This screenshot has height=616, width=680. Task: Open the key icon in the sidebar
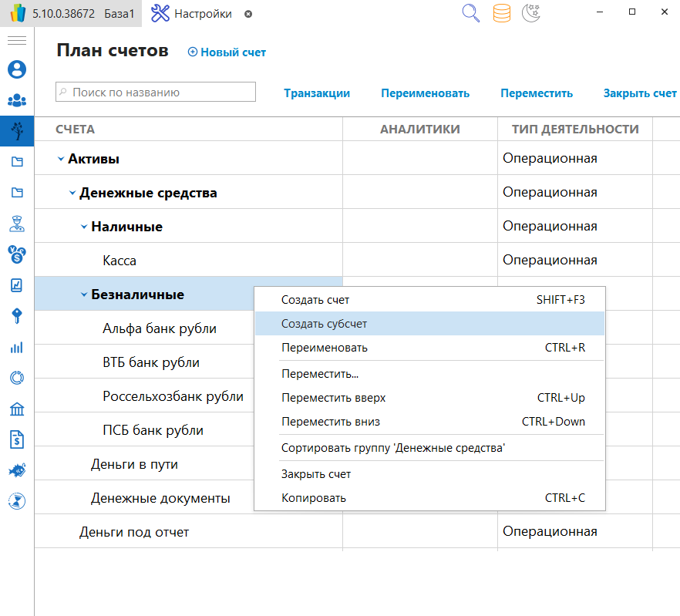pos(17,316)
